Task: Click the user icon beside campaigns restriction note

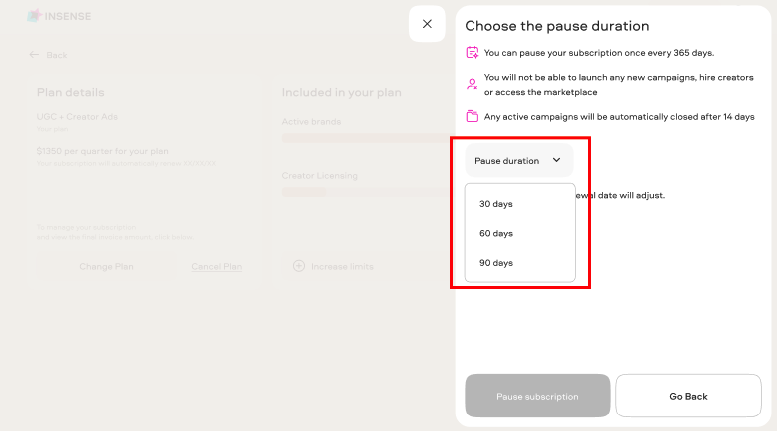Action: pos(472,84)
